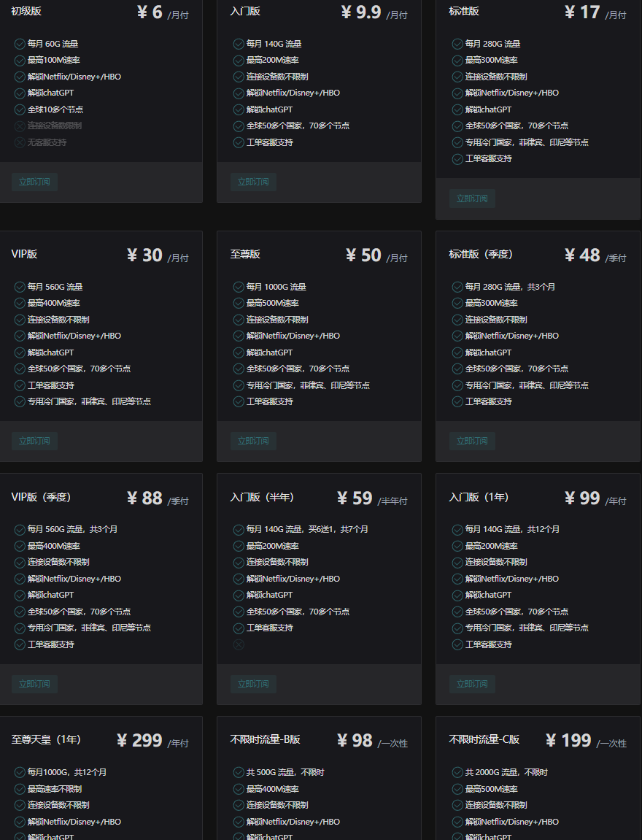The image size is (642, 840).
Task: Click the X icon beside 无客服支持
Action: coord(20,142)
